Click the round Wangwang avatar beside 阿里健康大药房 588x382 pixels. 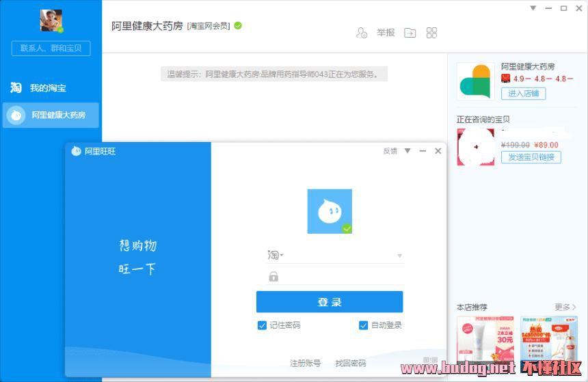coord(16,115)
